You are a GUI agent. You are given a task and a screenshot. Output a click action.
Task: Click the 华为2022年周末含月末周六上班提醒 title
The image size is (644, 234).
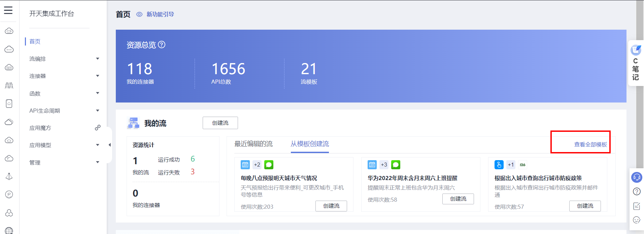[x=412, y=178]
